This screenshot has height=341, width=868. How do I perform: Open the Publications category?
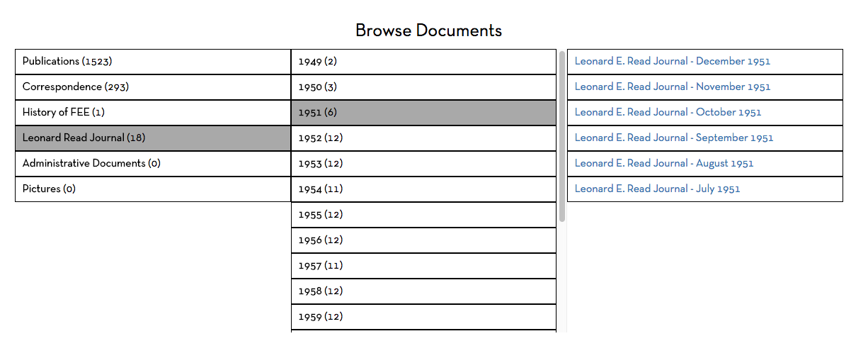click(x=67, y=62)
